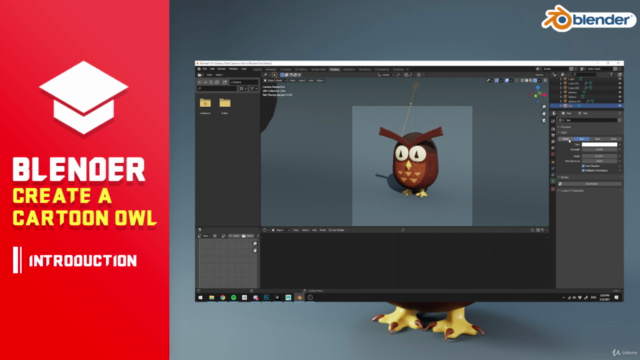Click the image editor zoom magnifier icon
Screen dimensions: 640x360
point(255,244)
